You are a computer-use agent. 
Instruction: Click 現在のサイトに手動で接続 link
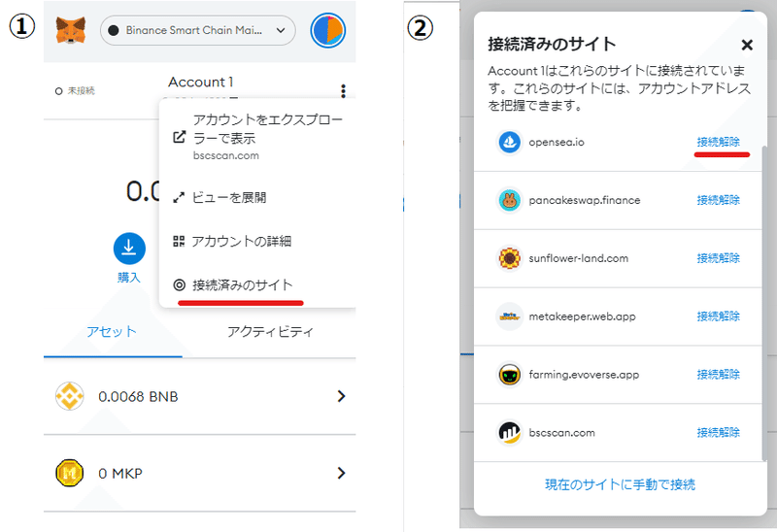tap(620, 484)
